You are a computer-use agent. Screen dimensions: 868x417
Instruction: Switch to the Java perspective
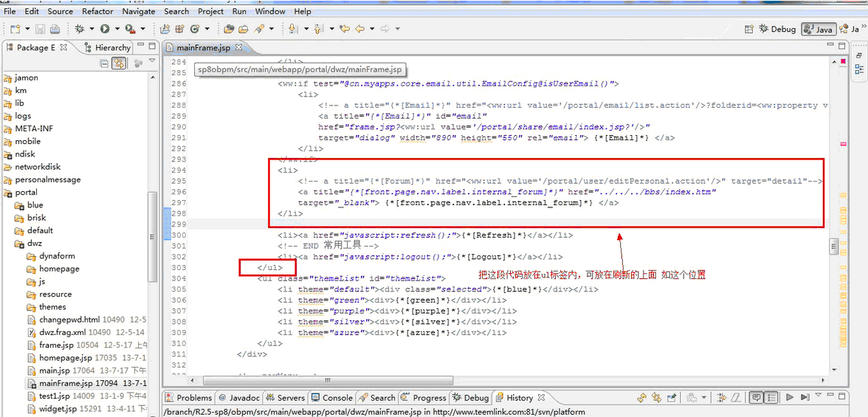[x=819, y=29]
